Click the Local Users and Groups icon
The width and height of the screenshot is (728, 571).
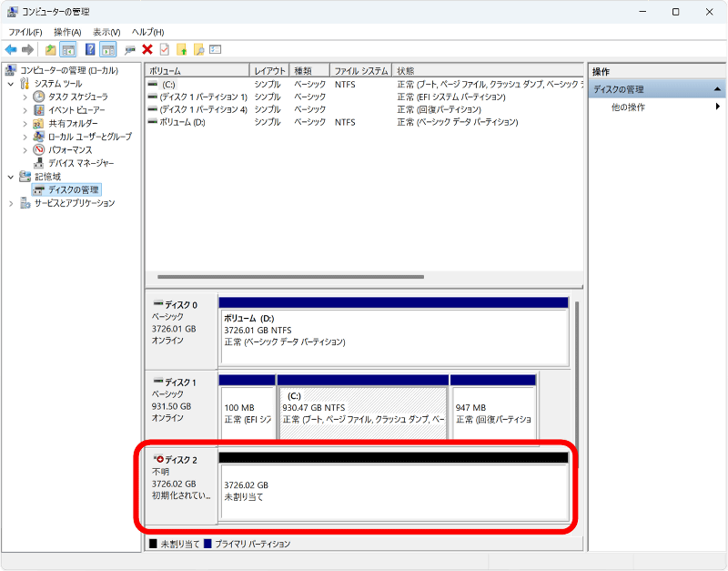[x=39, y=137]
